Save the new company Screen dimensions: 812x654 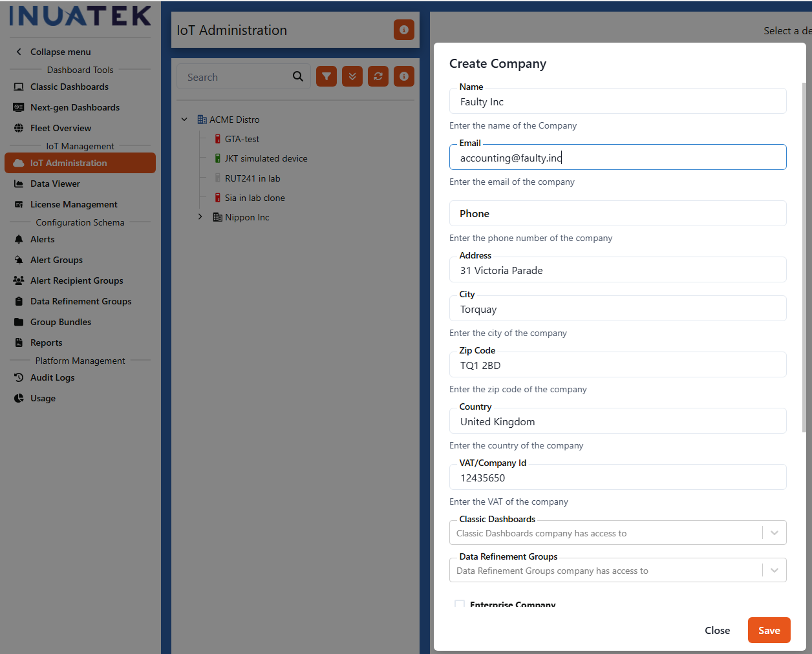point(769,630)
